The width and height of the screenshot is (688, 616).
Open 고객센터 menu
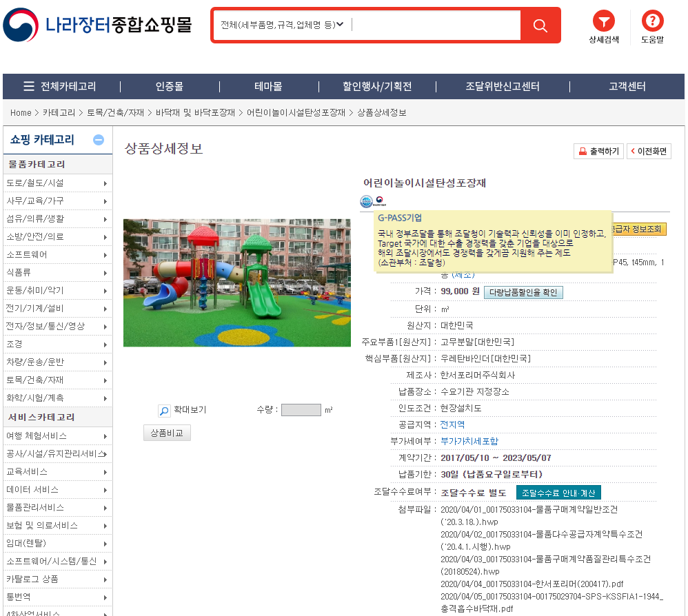point(627,86)
